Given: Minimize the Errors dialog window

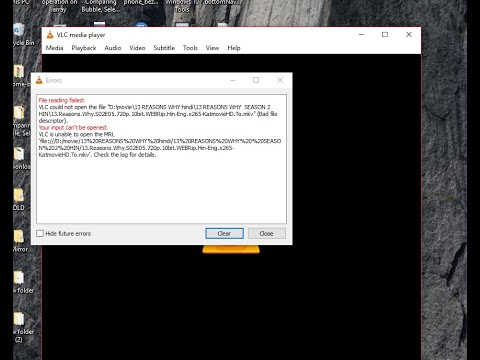Looking at the screenshot, I should [233, 80].
